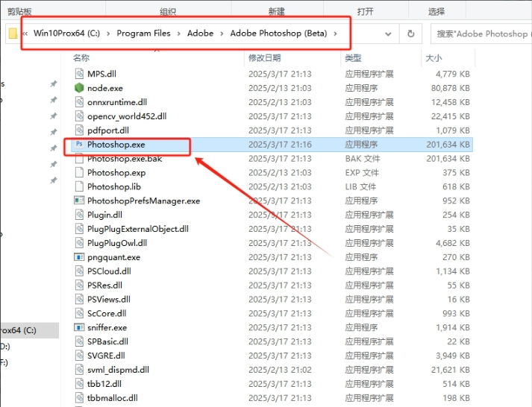532x407 pixels.
Task: Expand chevron after Program Files breadcrumb
Action: pyautogui.click(x=179, y=34)
